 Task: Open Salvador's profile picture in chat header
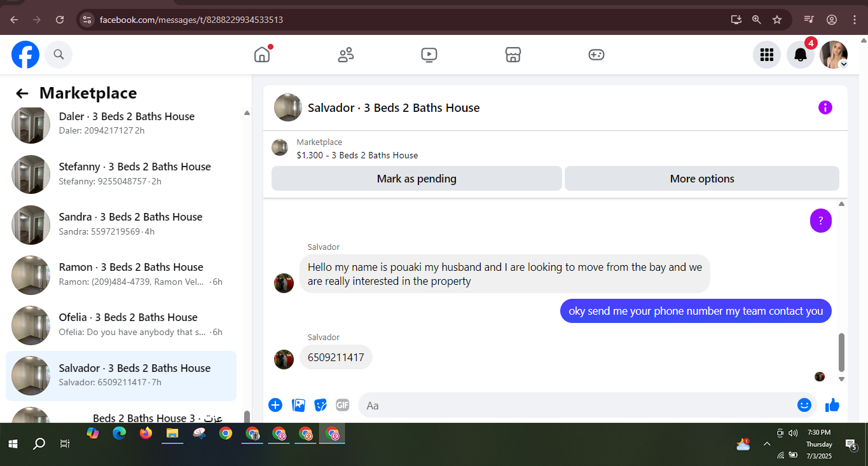[x=288, y=107]
